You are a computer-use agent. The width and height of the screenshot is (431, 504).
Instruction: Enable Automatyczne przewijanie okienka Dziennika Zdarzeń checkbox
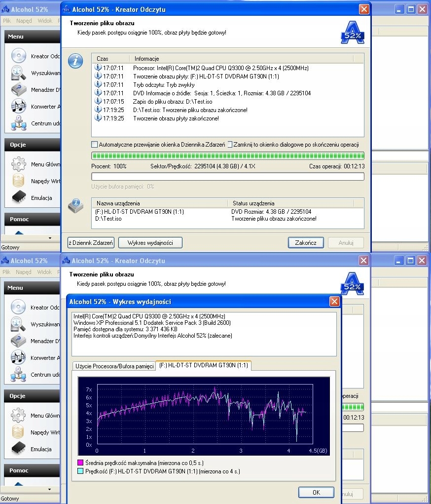coord(94,145)
